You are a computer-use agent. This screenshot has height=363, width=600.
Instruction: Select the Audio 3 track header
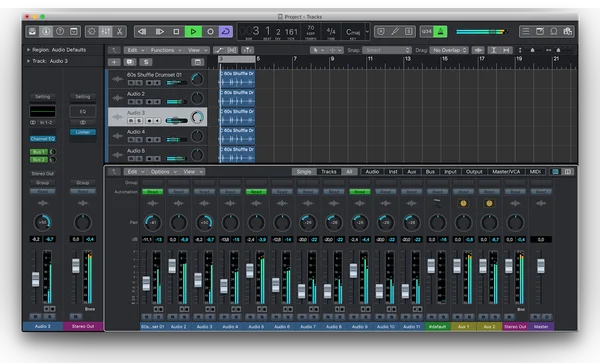(158, 117)
